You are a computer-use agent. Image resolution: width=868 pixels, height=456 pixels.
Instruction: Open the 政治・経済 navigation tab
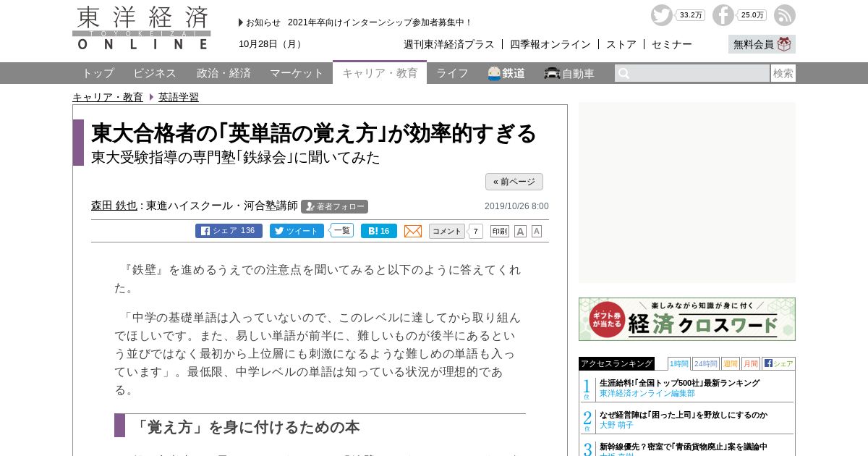224,73
